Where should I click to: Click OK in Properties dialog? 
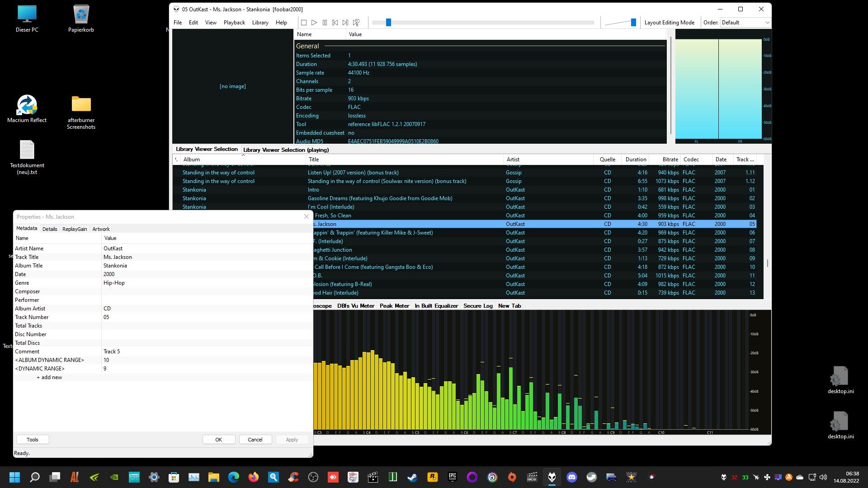218,440
